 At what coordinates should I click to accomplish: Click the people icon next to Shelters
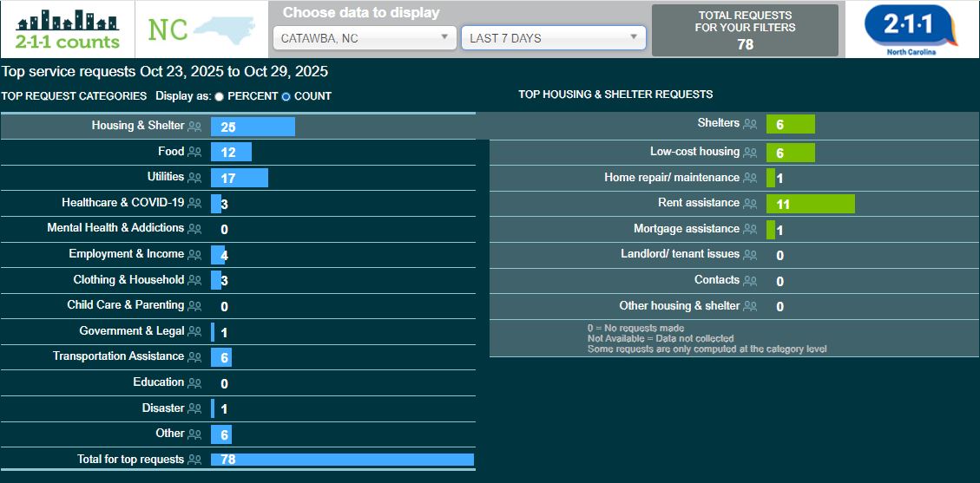point(750,125)
